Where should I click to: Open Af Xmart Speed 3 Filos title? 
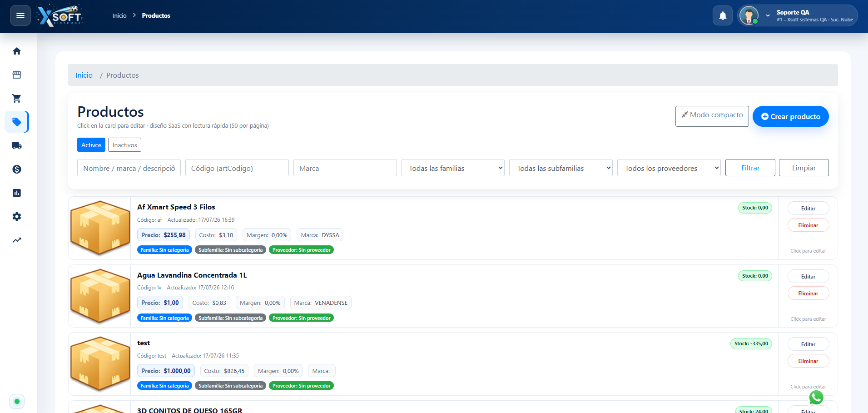tap(176, 207)
